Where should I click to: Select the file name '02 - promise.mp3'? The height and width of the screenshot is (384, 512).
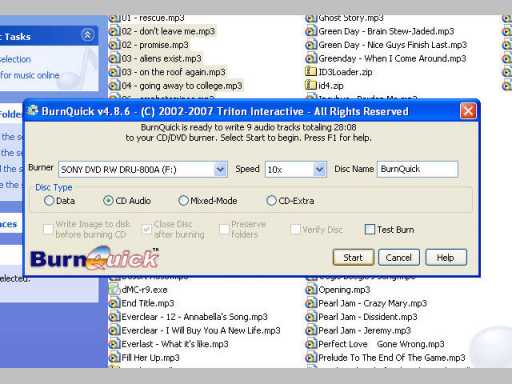[155, 45]
